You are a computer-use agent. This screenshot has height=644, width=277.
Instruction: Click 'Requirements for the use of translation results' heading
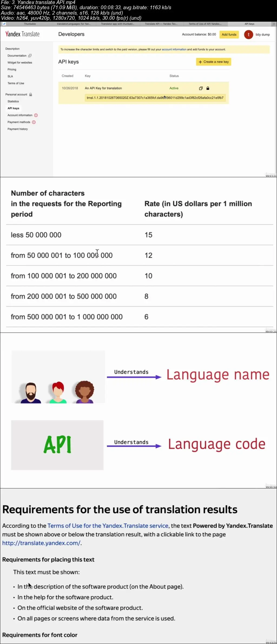pyautogui.click(x=120, y=510)
